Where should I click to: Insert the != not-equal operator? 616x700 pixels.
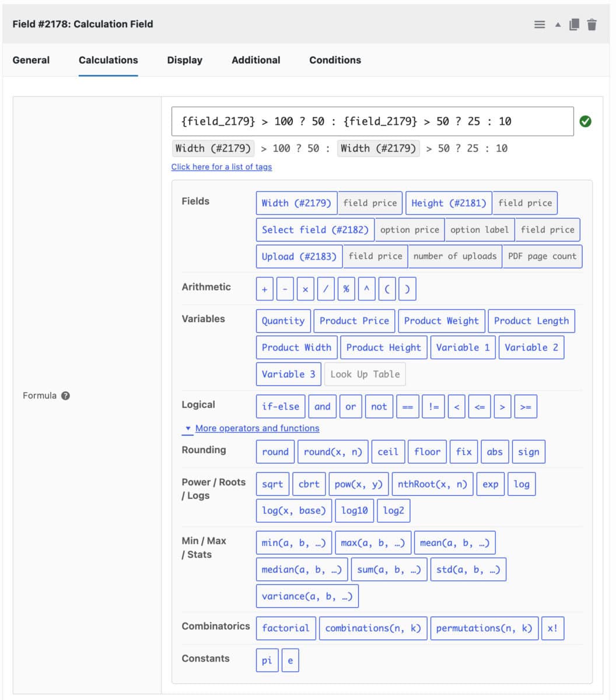click(x=434, y=407)
